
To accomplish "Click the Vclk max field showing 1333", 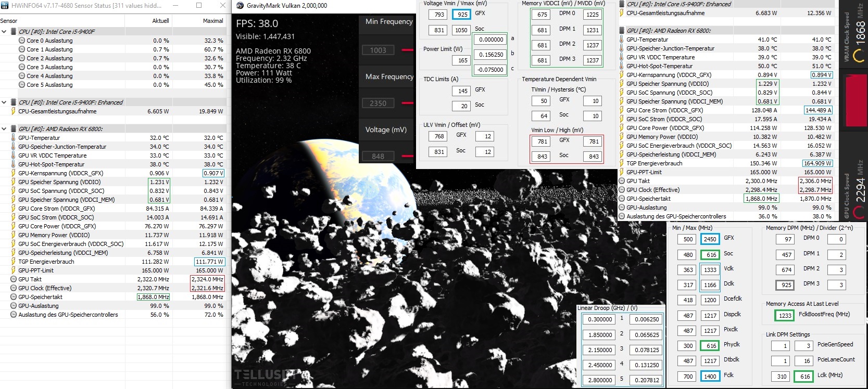I will click(710, 270).
